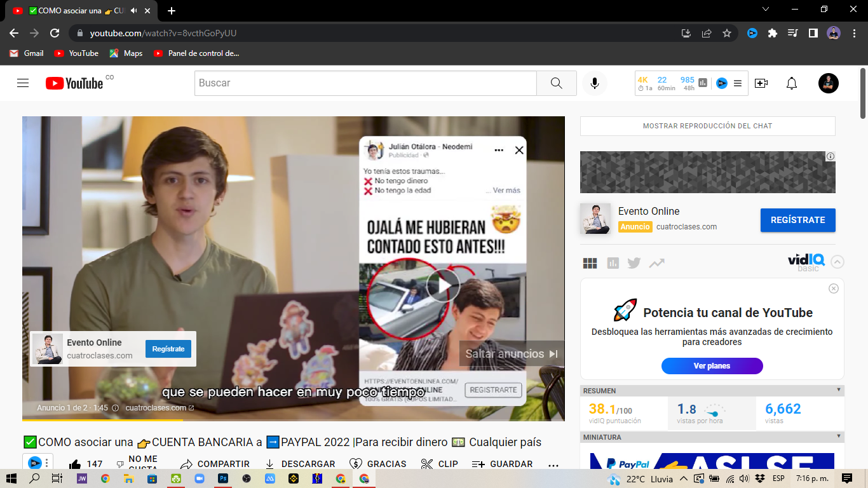The image size is (868, 488).
Task: Click MOSTRAR REPRODUCCIÓN DEL CHAT
Action: [x=708, y=126]
